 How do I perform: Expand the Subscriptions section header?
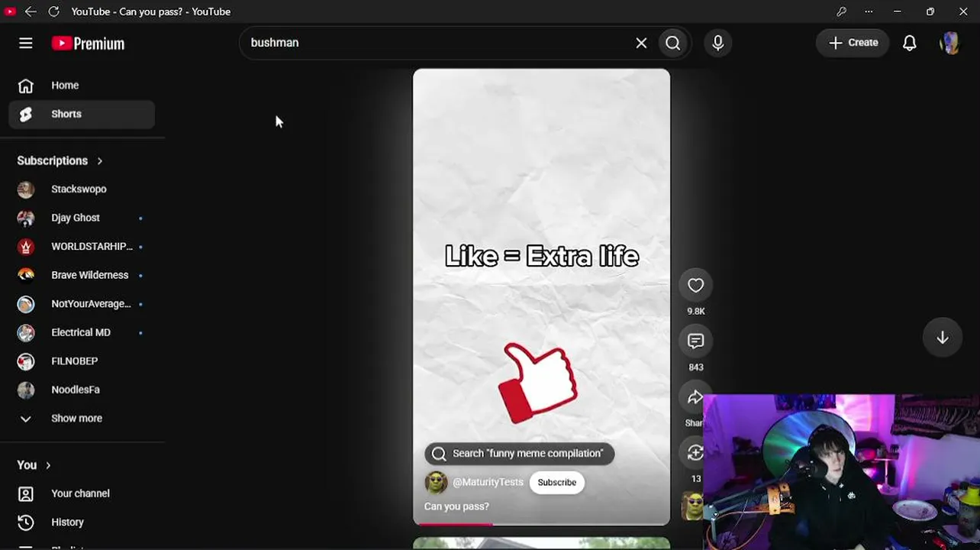pyautogui.click(x=60, y=160)
